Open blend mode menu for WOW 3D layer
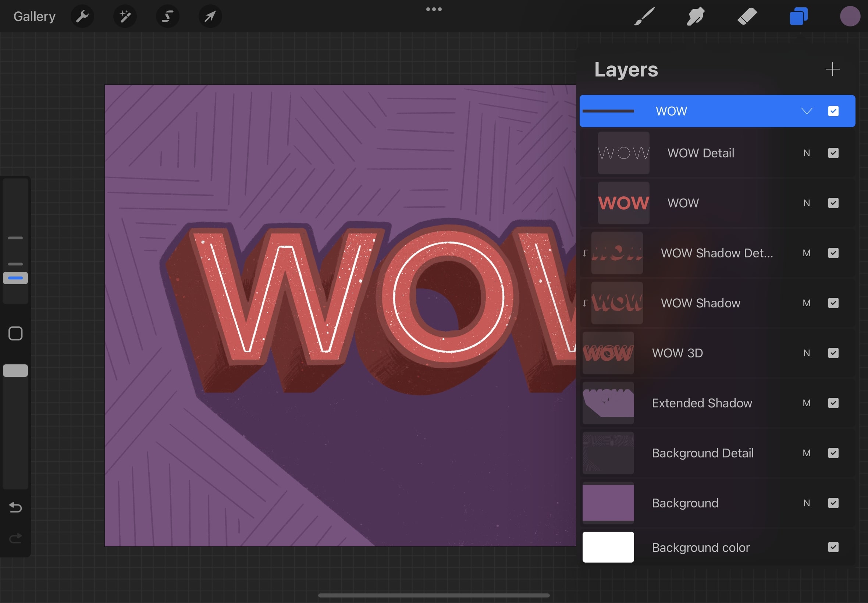The image size is (868, 603). [x=807, y=353]
